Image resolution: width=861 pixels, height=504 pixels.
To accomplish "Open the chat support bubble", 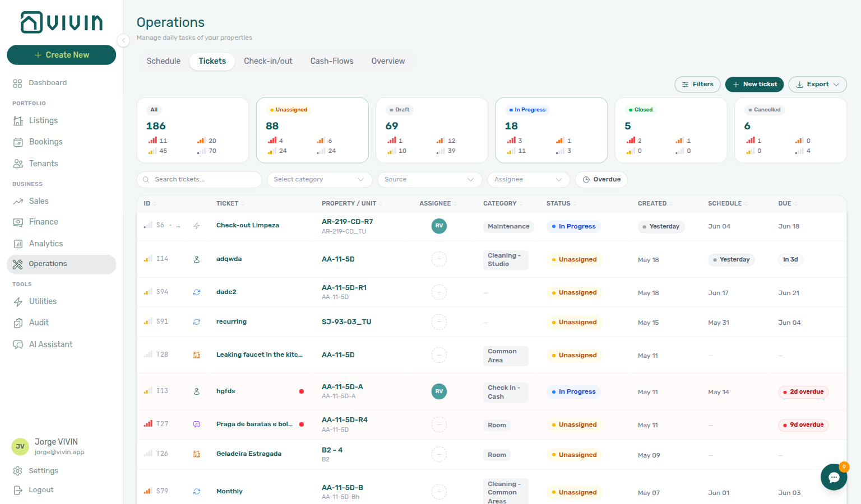I will (834, 477).
